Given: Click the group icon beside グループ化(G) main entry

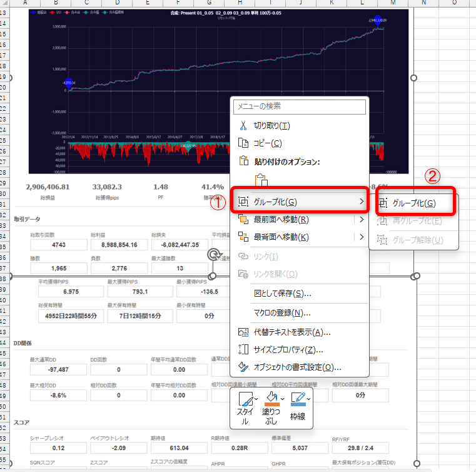Looking at the screenshot, I should [x=243, y=202].
